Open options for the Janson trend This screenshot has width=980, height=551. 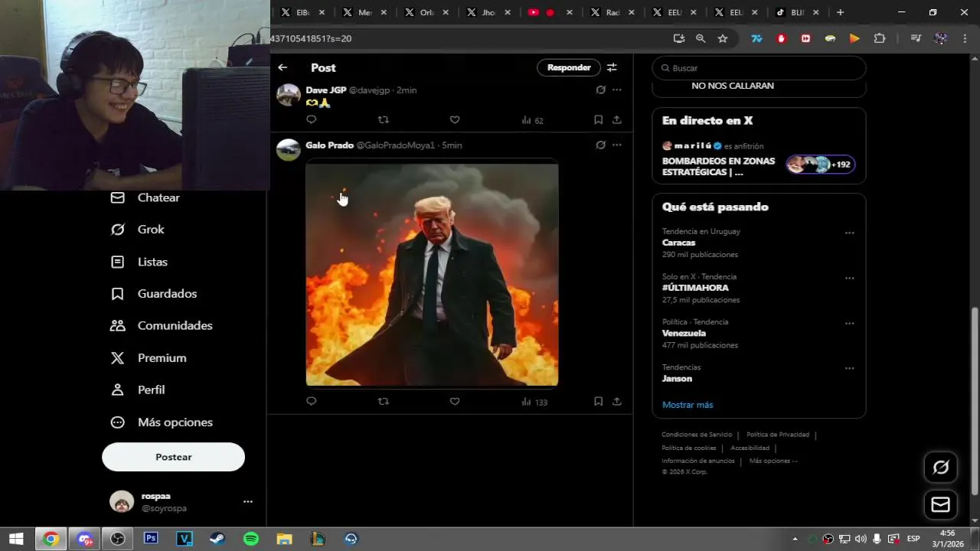pyautogui.click(x=849, y=368)
